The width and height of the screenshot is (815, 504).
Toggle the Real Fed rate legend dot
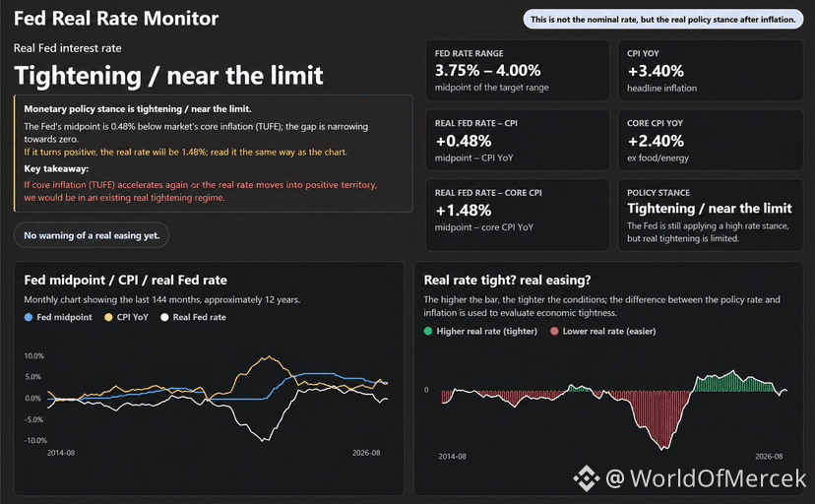(x=164, y=317)
